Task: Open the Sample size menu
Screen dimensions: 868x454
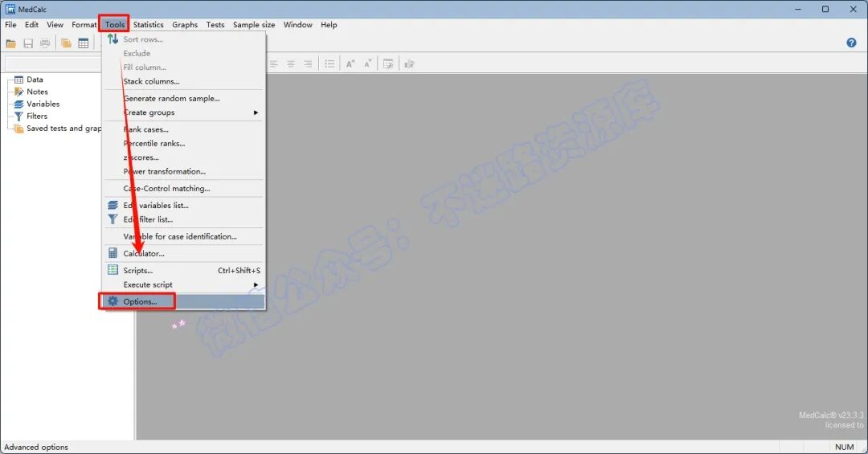Action: [254, 24]
